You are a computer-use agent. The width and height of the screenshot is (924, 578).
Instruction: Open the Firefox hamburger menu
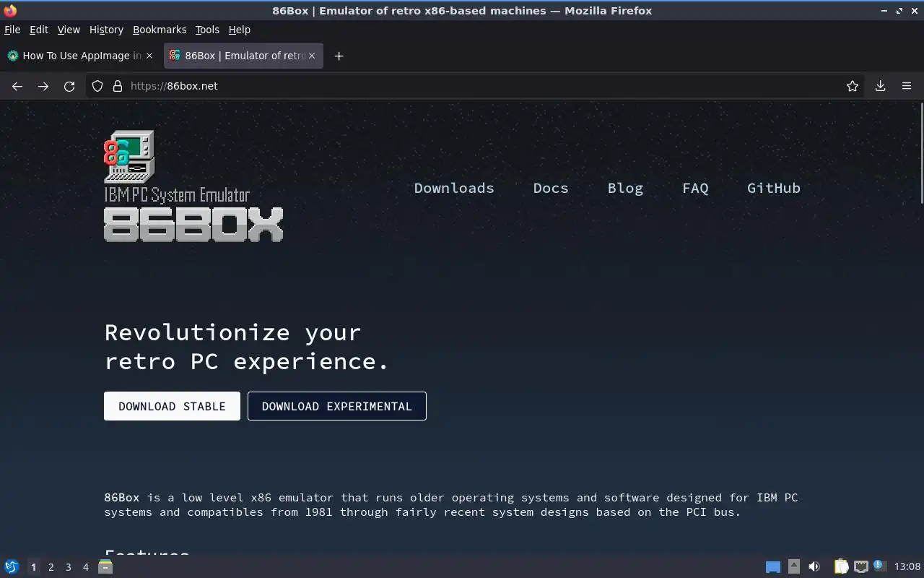point(907,86)
